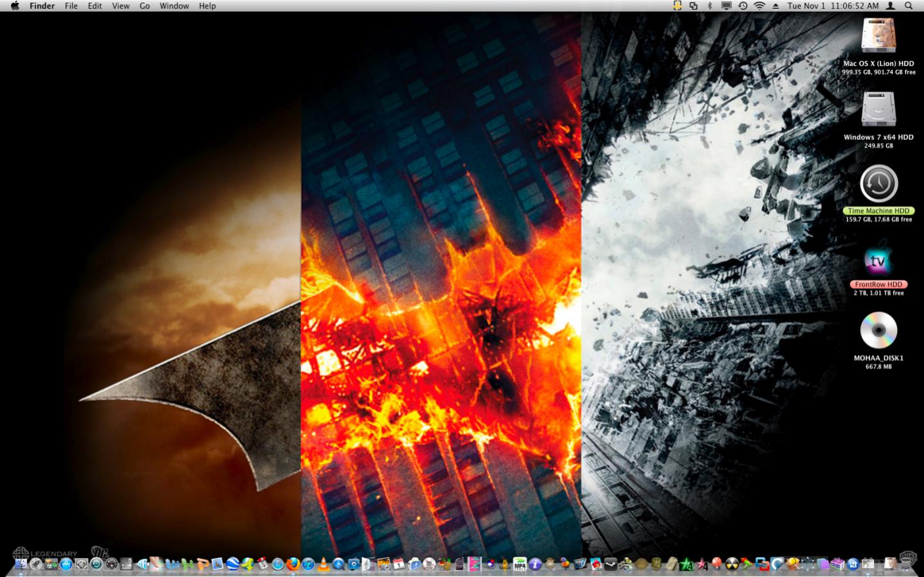Open VMware Fusion from the Dock

762,564
